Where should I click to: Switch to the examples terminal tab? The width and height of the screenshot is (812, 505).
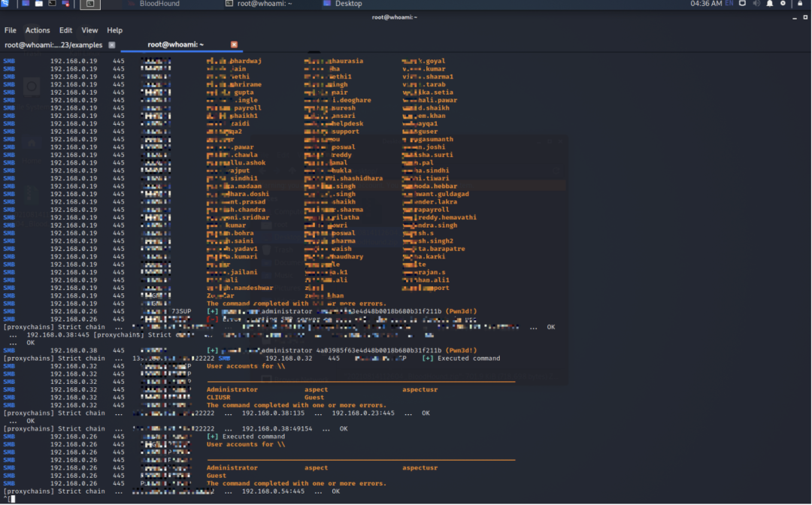pos(53,45)
